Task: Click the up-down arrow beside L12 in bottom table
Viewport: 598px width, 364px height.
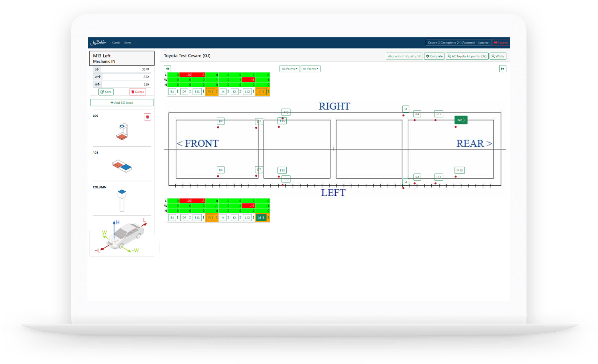Action: [x=253, y=218]
